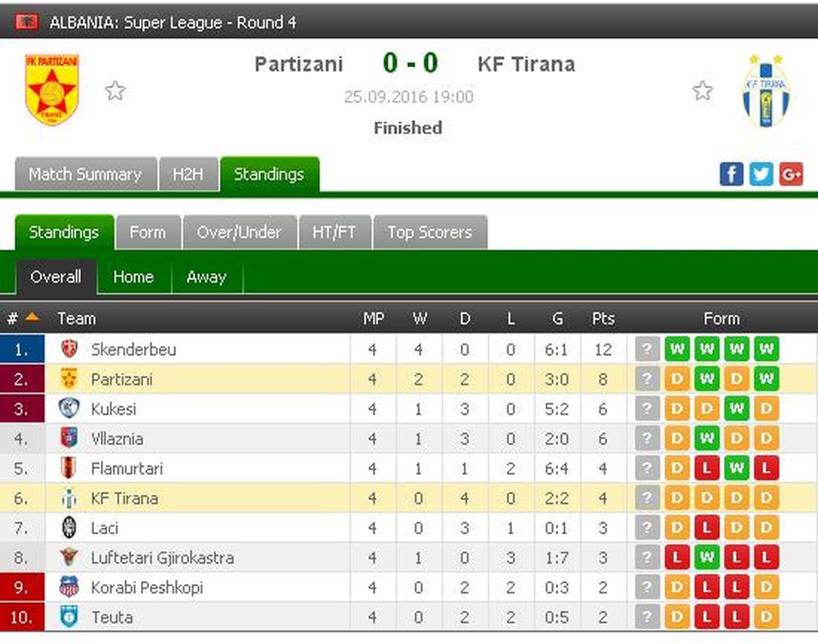
Task: Click Skenderbeu team badge in table
Action: 70,349
